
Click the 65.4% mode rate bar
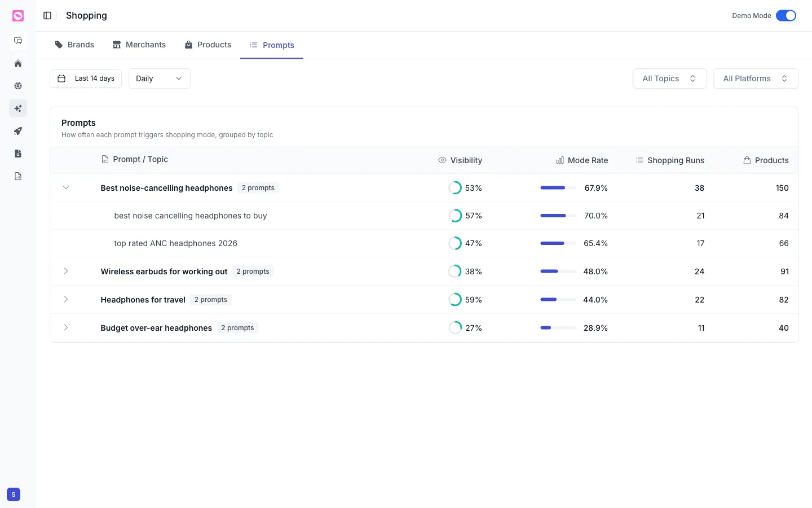(558, 243)
